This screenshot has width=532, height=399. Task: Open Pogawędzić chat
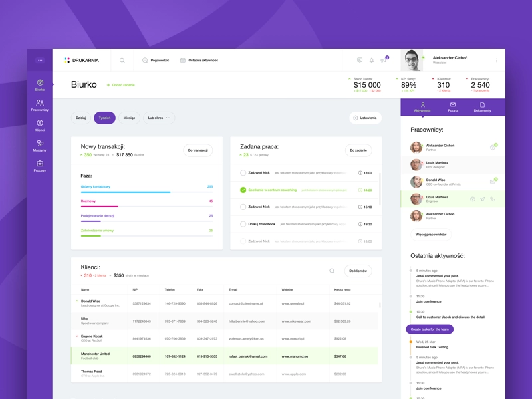pos(156,60)
